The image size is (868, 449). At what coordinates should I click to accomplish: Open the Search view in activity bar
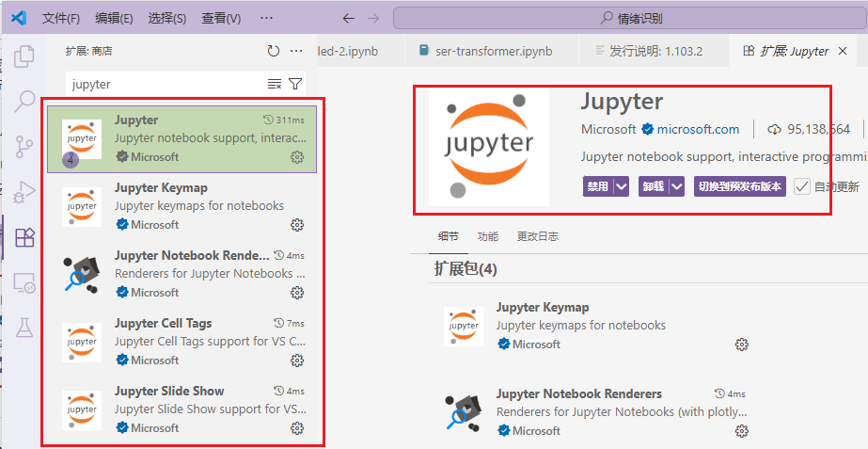point(24,102)
